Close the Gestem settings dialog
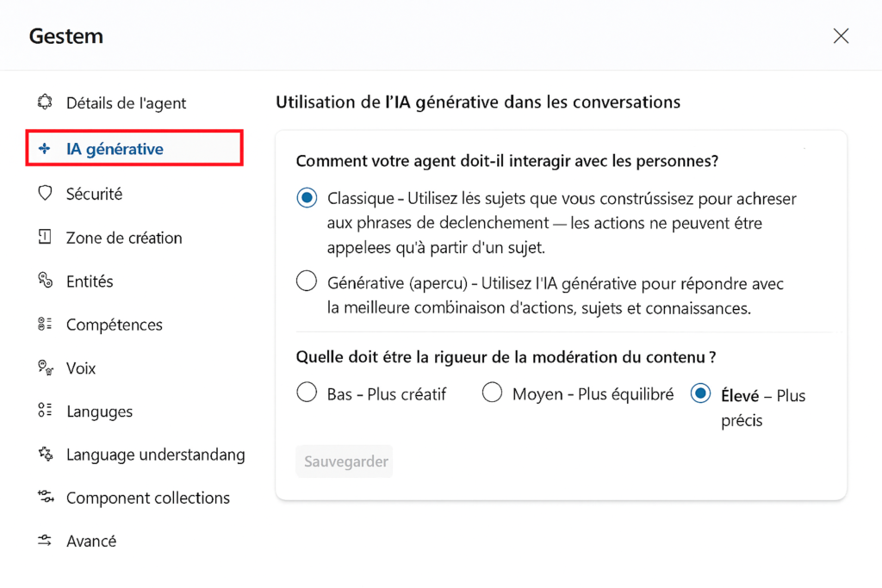Screen dimensions: 882x588 tap(841, 36)
